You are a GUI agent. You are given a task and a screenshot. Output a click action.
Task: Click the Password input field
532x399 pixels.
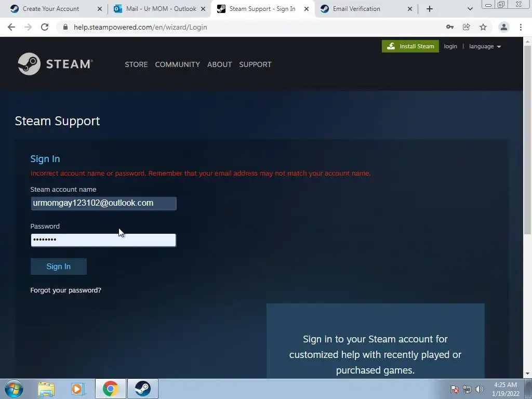coord(103,240)
